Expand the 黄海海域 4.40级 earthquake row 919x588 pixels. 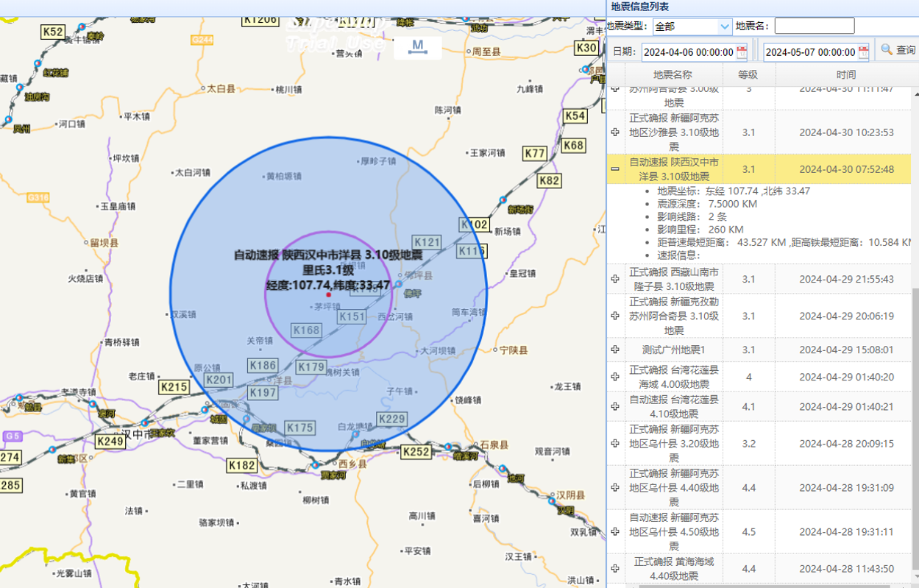[615, 568]
